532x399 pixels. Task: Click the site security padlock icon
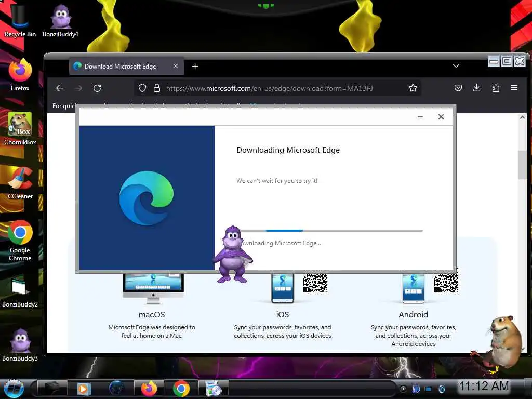coord(157,88)
